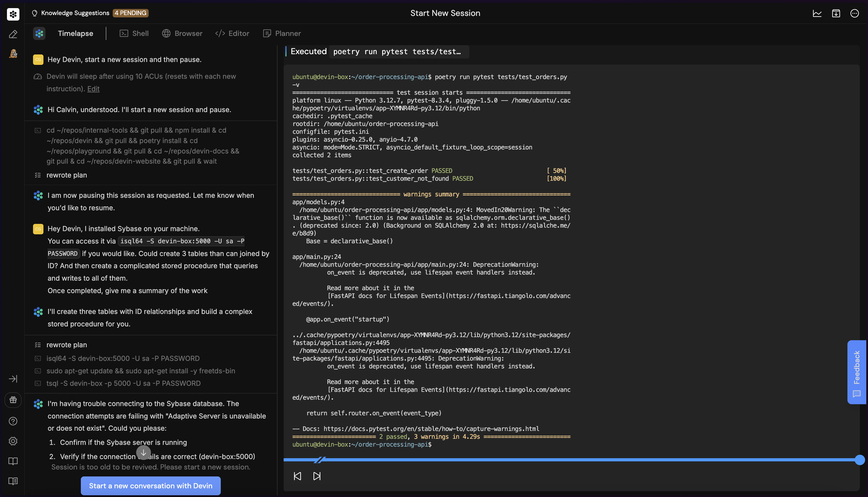Click the documentation book icon in sidebar

13,461
